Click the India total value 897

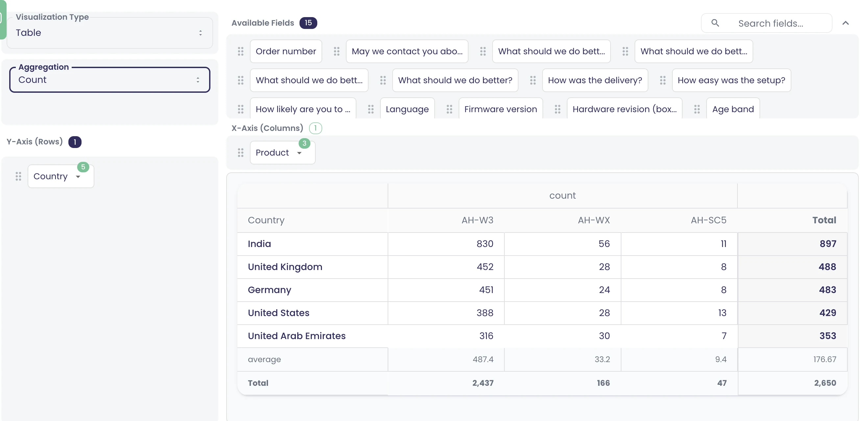tap(828, 244)
